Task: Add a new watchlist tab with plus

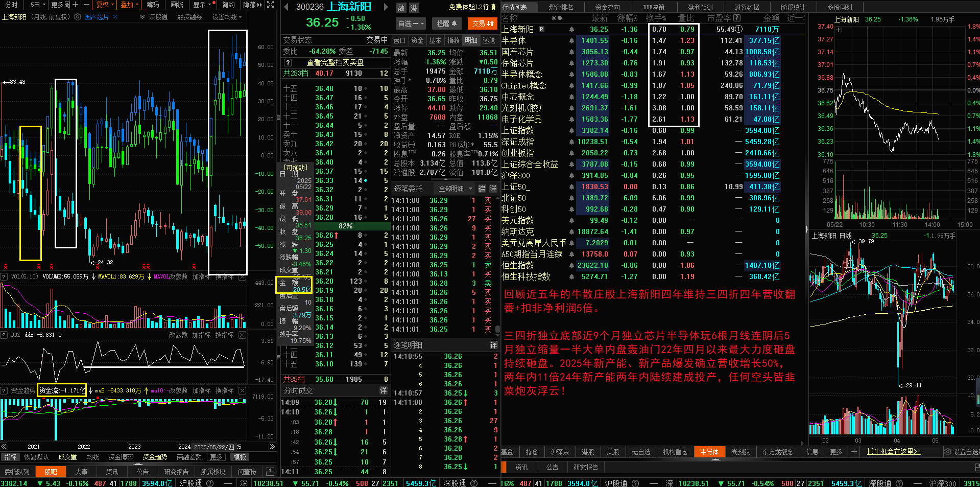Action: pyautogui.click(x=853, y=452)
